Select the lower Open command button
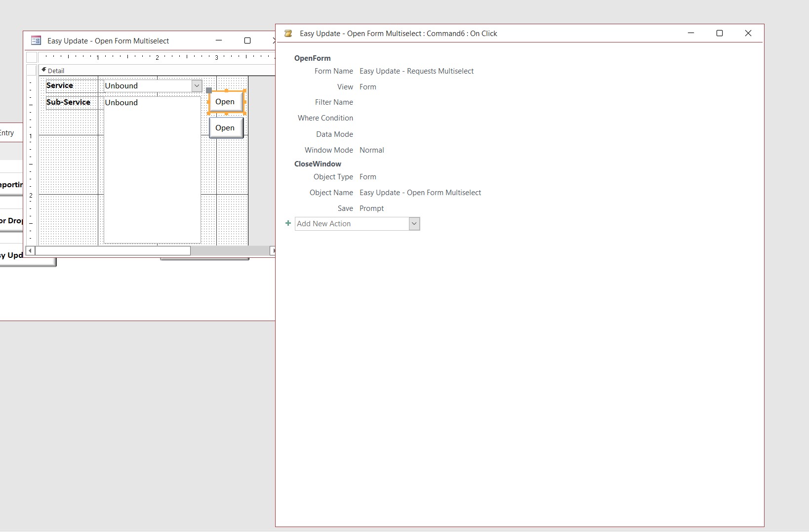The image size is (809, 532). click(x=226, y=127)
